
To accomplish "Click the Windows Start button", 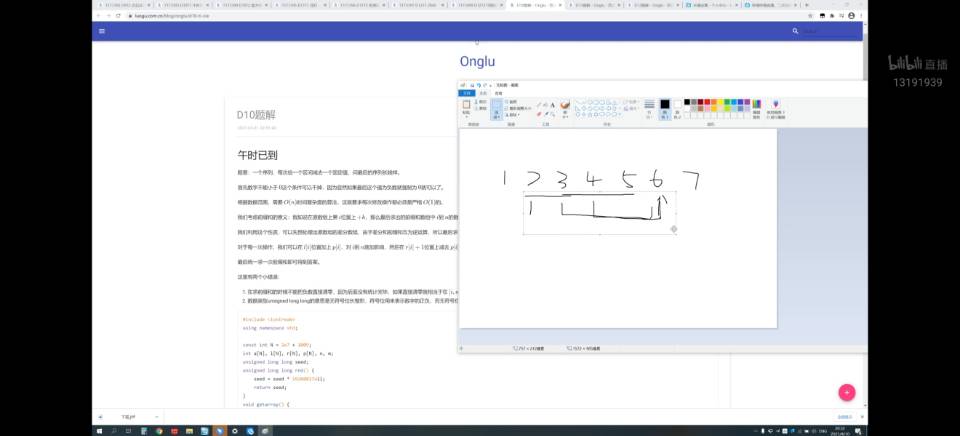I will [100, 430].
